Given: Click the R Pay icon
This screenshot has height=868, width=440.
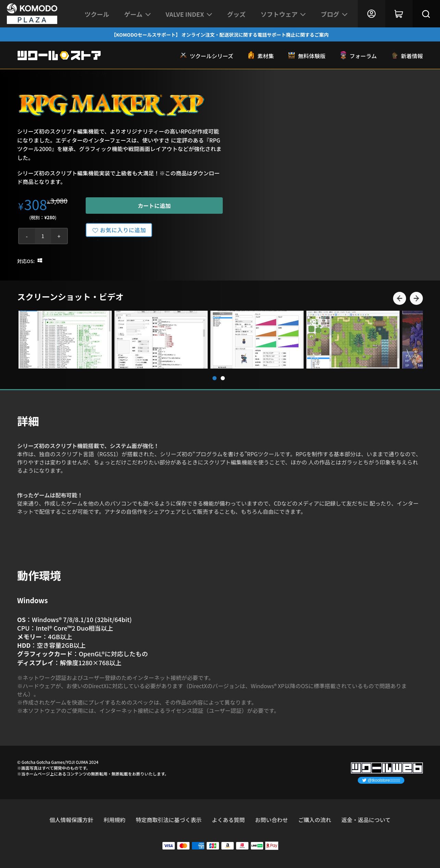Looking at the screenshot, I should coord(272,846).
